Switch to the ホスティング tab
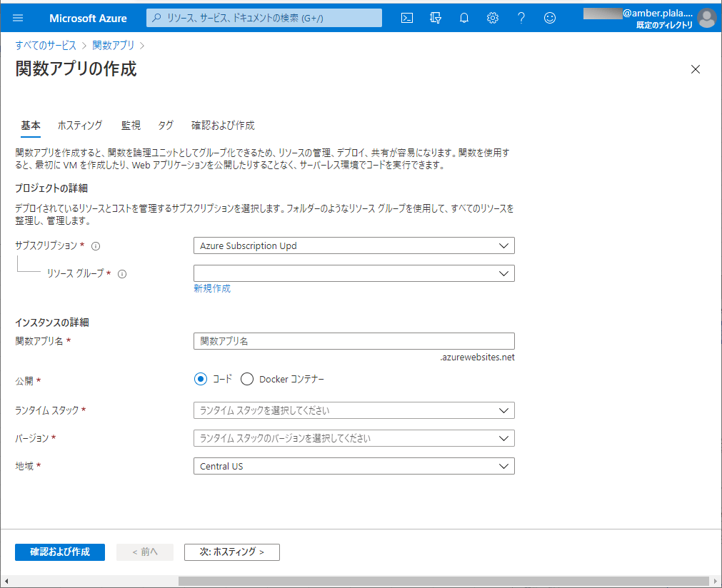The height and width of the screenshot is (588, 722). tap(80, 126)
